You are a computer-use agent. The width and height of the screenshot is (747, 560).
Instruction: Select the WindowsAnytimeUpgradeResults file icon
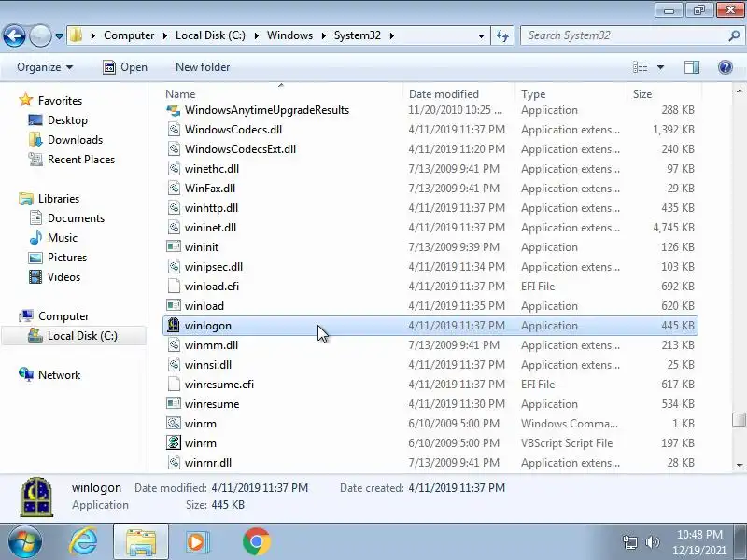tap(174, 110)
